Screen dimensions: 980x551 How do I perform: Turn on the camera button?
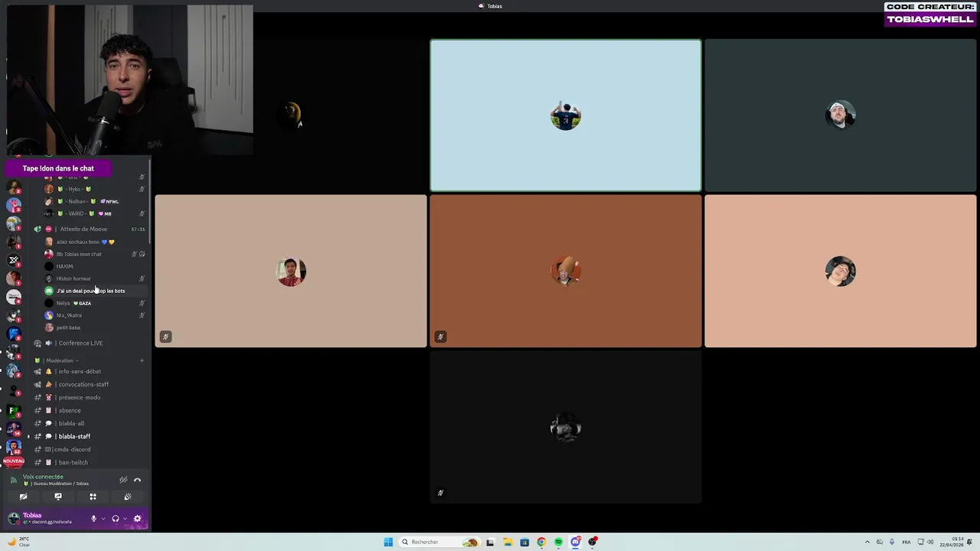click(23, 497)
